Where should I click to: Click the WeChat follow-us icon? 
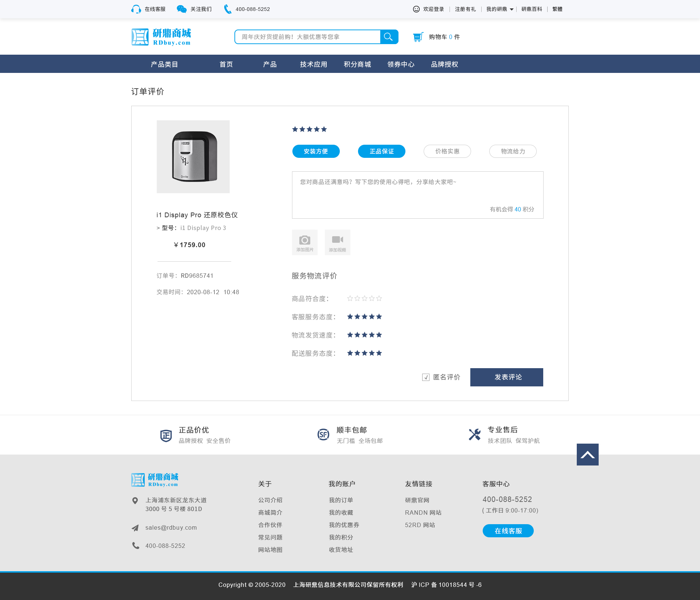(181, 9)
